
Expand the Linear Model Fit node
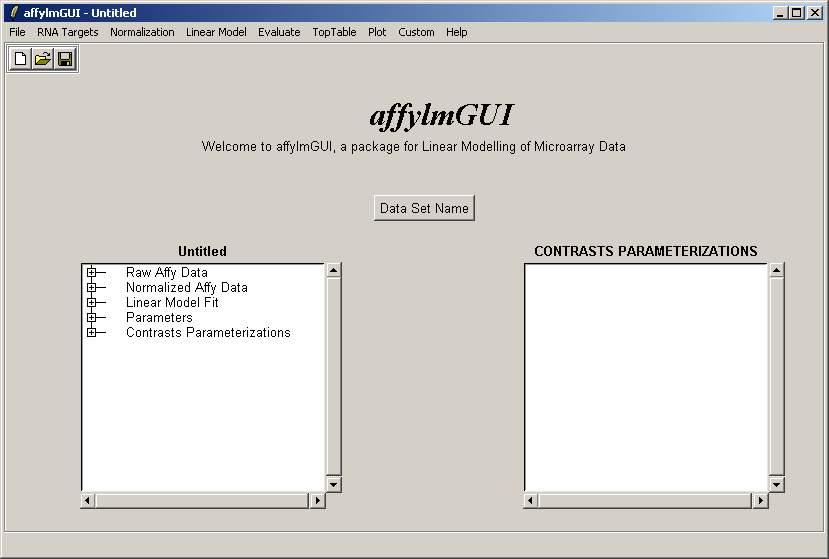pyautogui.click(x=91, y=303)
